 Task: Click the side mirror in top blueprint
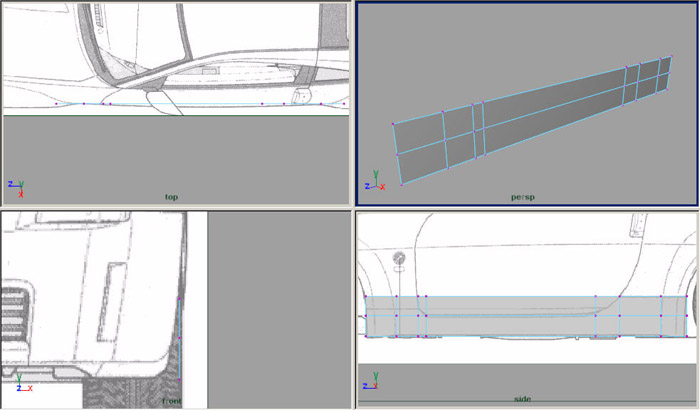coord(158,98)
